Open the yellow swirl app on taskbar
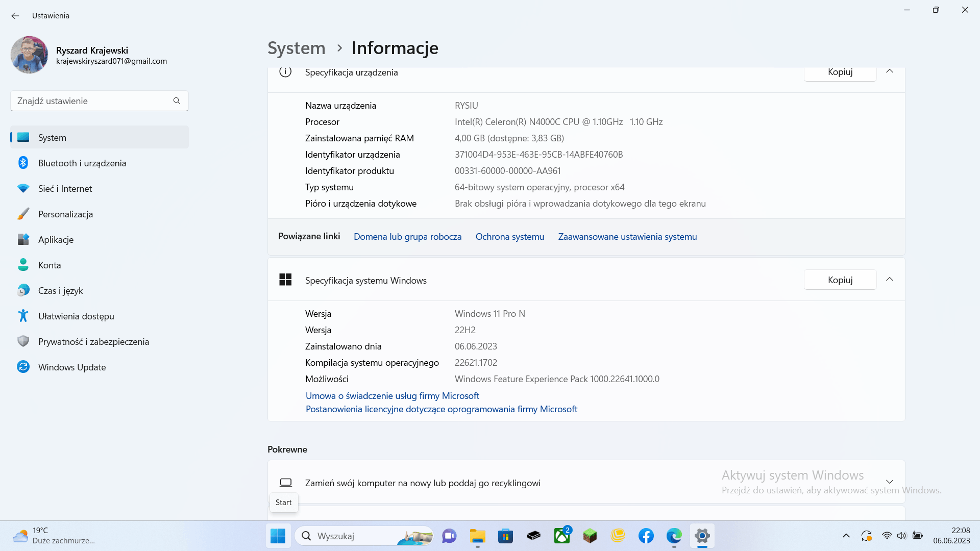The image size is (980, 551). click(x=618, y=536)
